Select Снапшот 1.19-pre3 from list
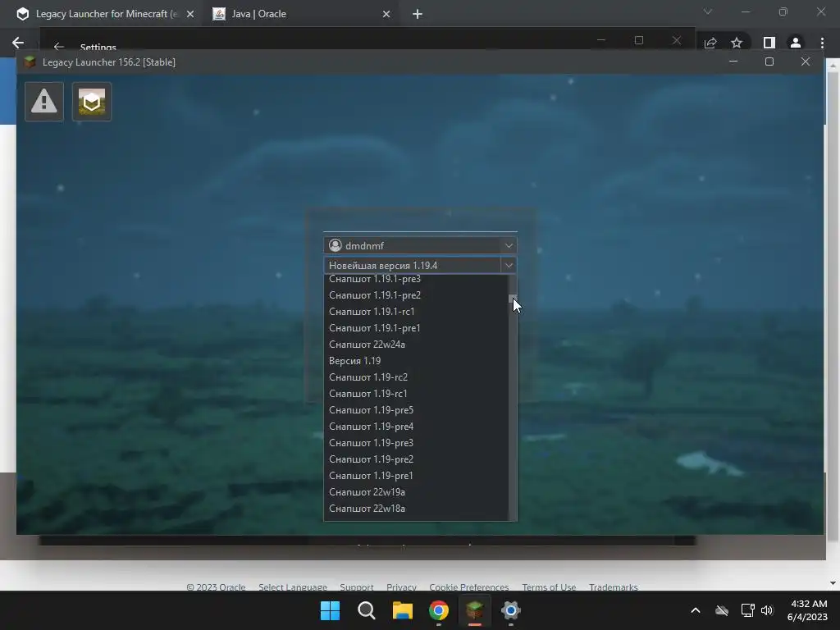 point(416,443)
